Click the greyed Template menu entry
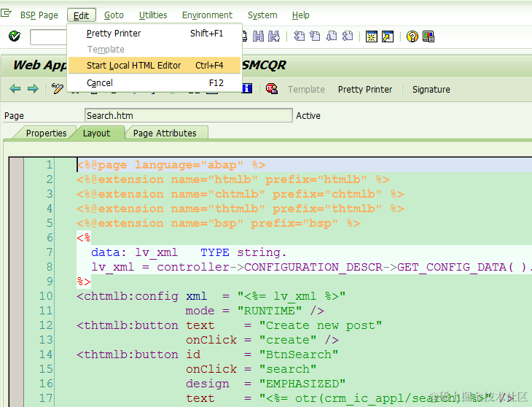The image size is (532, 407). point(154,49)
